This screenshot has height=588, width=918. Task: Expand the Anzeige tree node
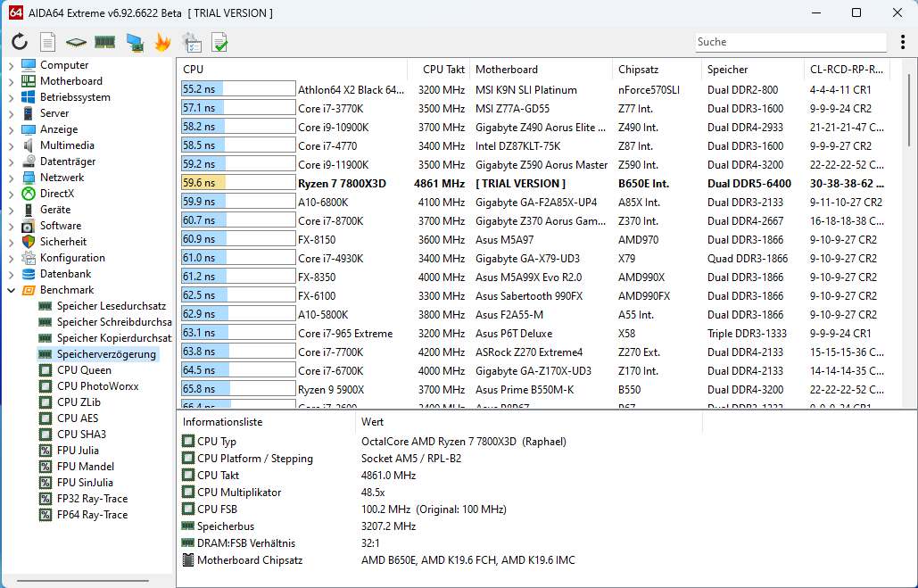[11, 129]
